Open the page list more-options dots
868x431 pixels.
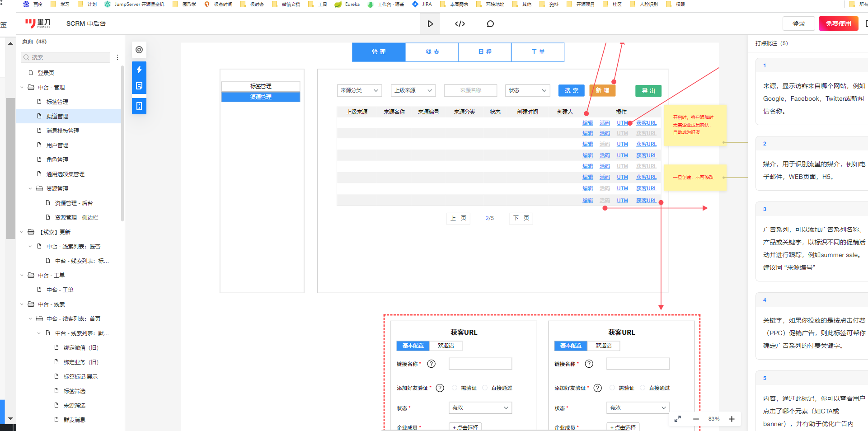pyautogui.click(x=117, y=57)
